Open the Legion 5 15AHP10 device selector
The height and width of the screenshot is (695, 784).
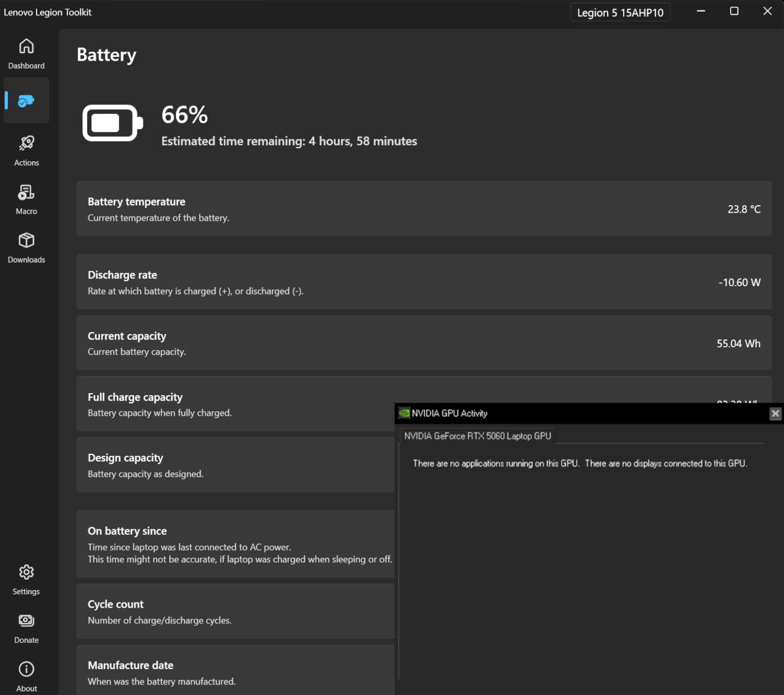[x=620, y=12]
